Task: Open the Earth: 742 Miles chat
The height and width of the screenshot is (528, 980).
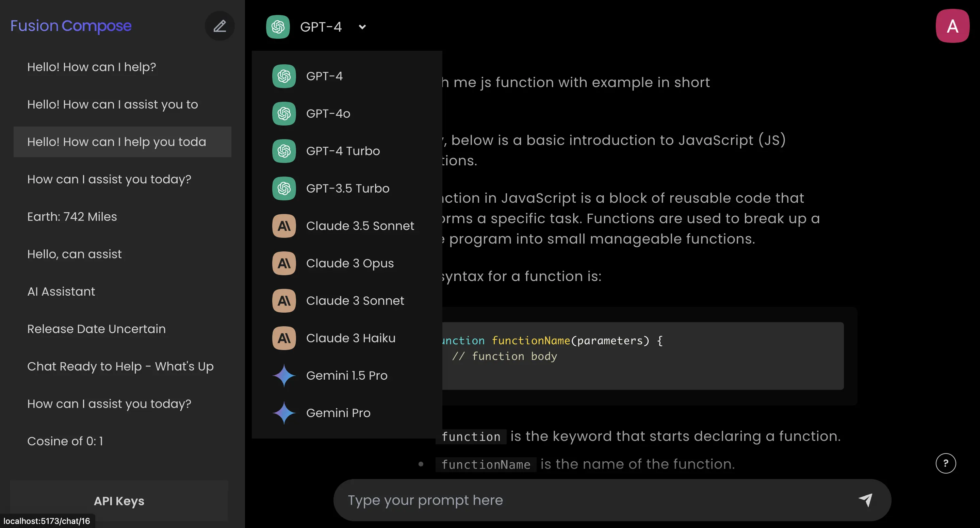Action: [72, 216]
